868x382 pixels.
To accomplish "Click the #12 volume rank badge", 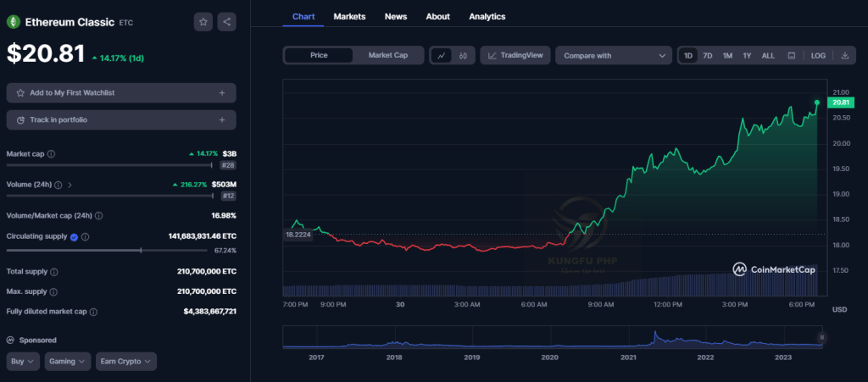I will pos(228,196).
